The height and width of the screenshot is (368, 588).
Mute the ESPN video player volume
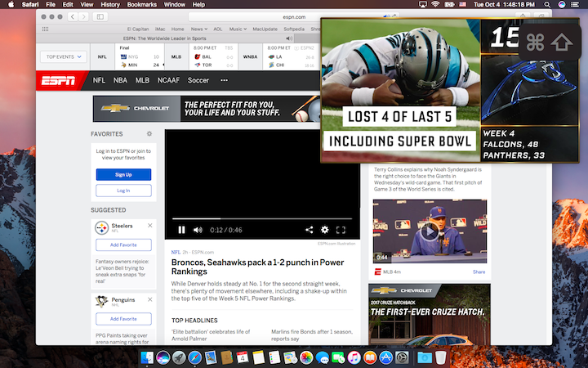198,230
